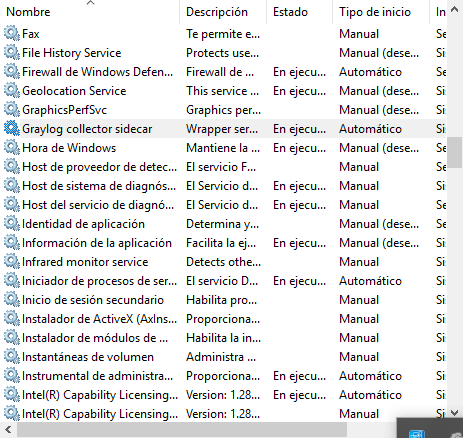Click the gear icon beside Fax service
The height and width of the screenshot is (438, 463).
pyautogui.click(x=12, y=34)
